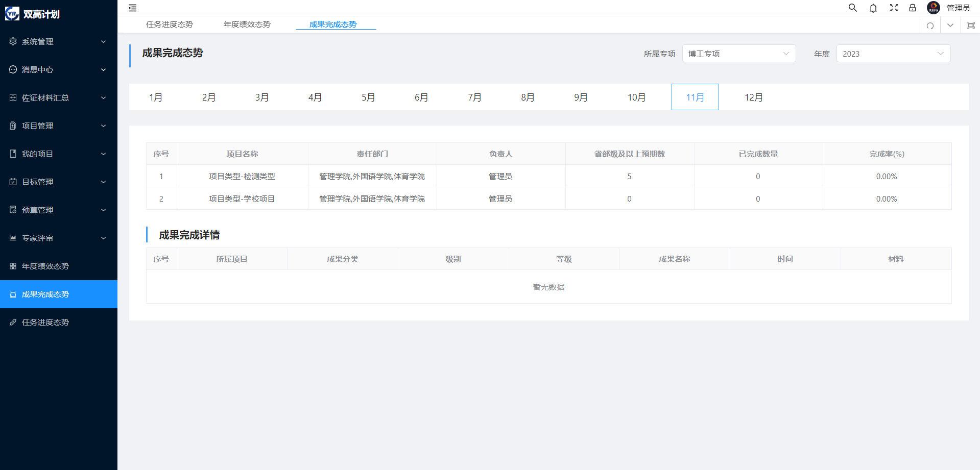Open the 所属专项 dropdown
Screen dimensions: 980x470
coord(739,54)
